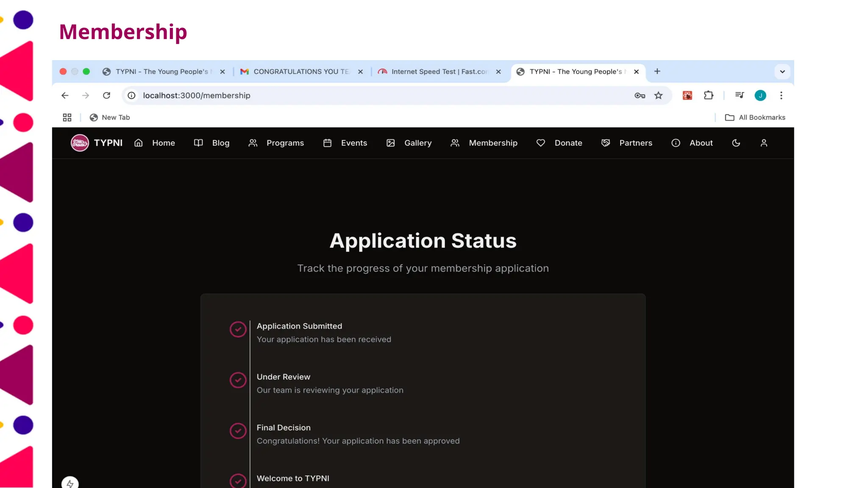Reload the membership page

[x=106, y=96]
